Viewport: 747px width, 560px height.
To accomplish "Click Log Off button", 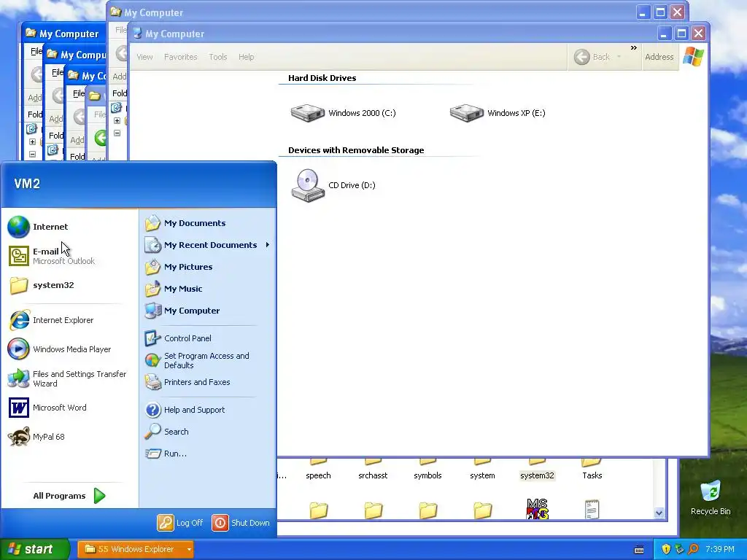I will pos(180,523).
